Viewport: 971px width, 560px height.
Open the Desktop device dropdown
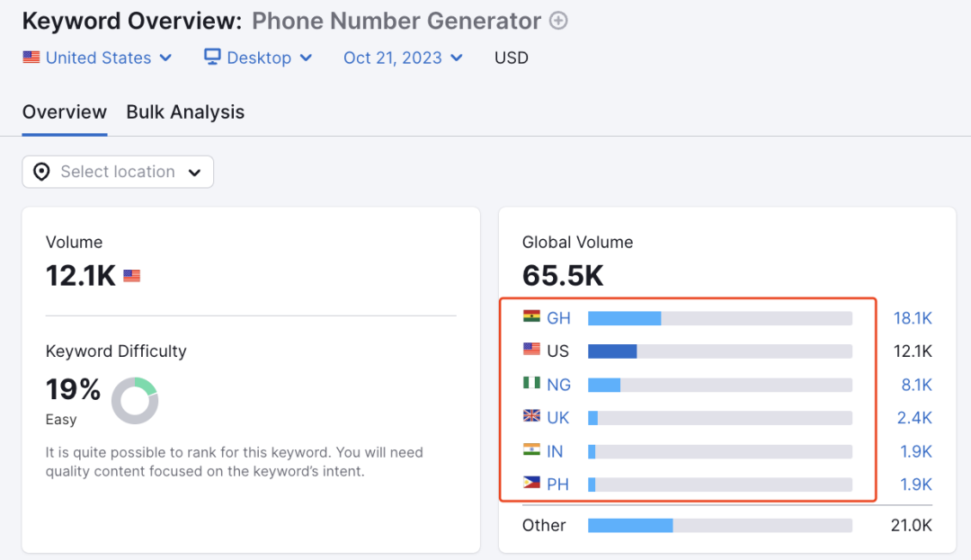pyautogui.click(x=258, y=58)
